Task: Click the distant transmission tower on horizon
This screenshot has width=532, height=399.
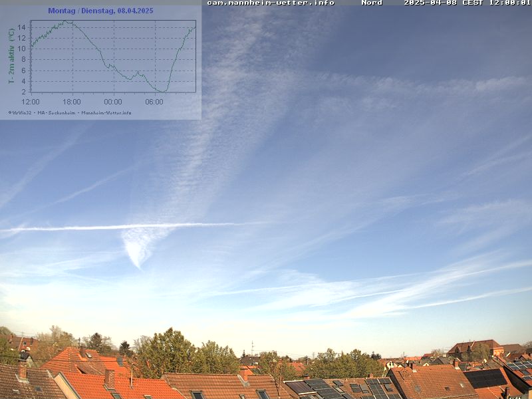Action: 252,348
